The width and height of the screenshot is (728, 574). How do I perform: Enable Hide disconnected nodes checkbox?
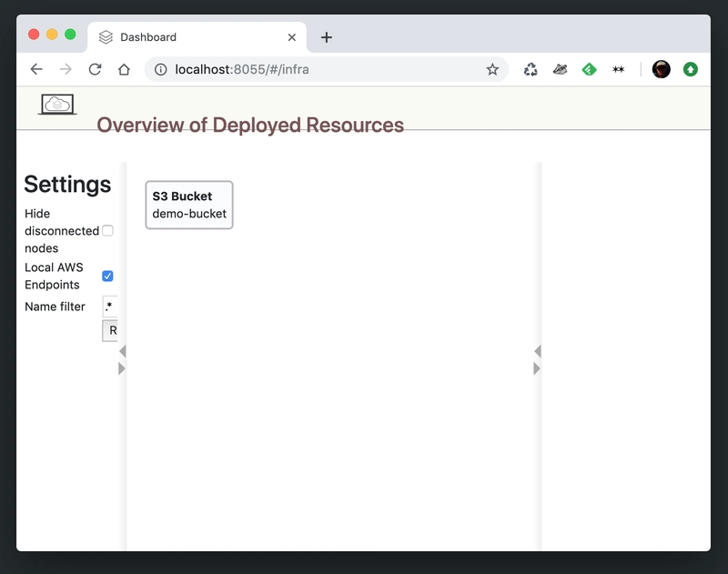107,231
